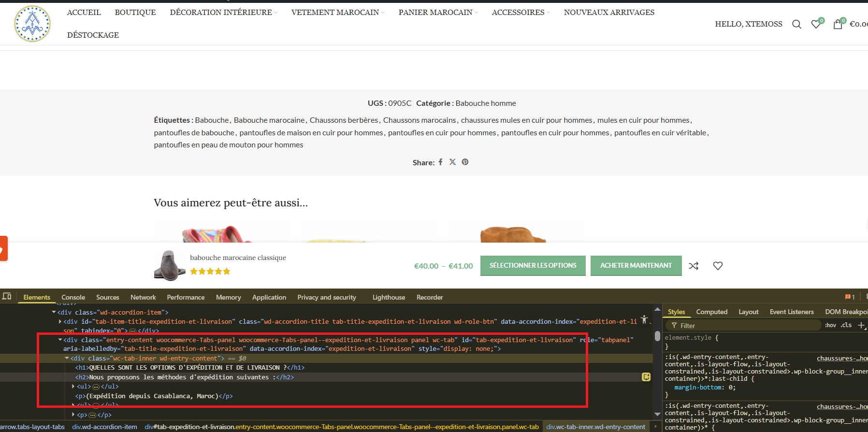868x432 pixels.
Task: Click the orange floating widget at left edge
Action: point(3,248)
